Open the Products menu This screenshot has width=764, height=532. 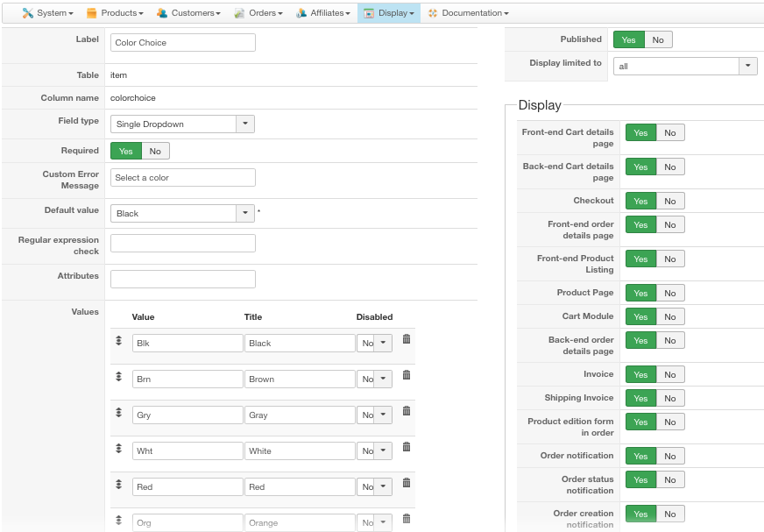click(x=116, y=13)
